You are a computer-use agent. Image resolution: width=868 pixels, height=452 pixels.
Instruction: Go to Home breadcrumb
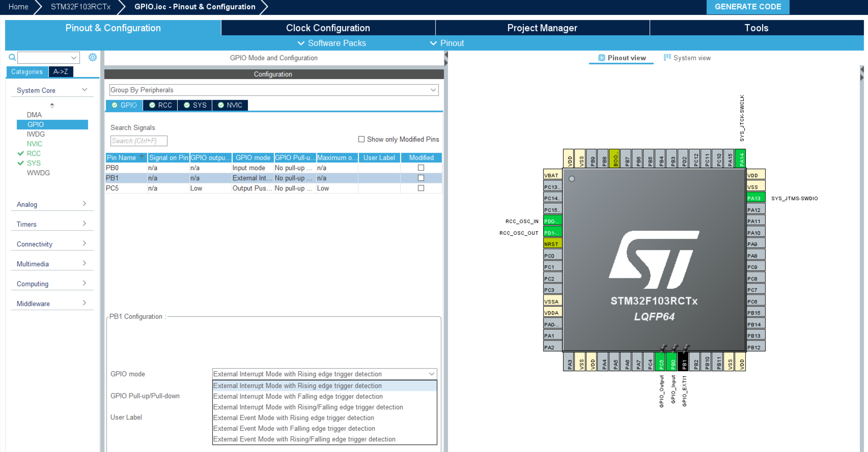(x=18, y=7)
